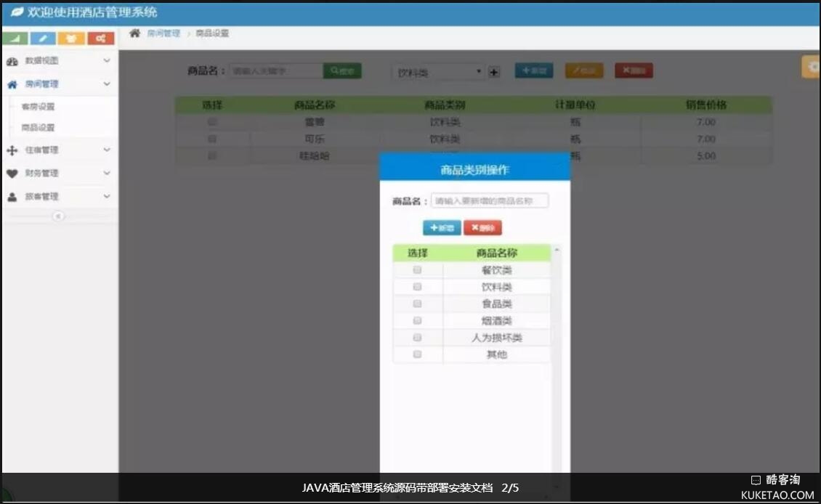The width and height of the screenshot is (821, 504).
Task: Check the 其他 checkbox in the dialog
Action: coord(417,354)
